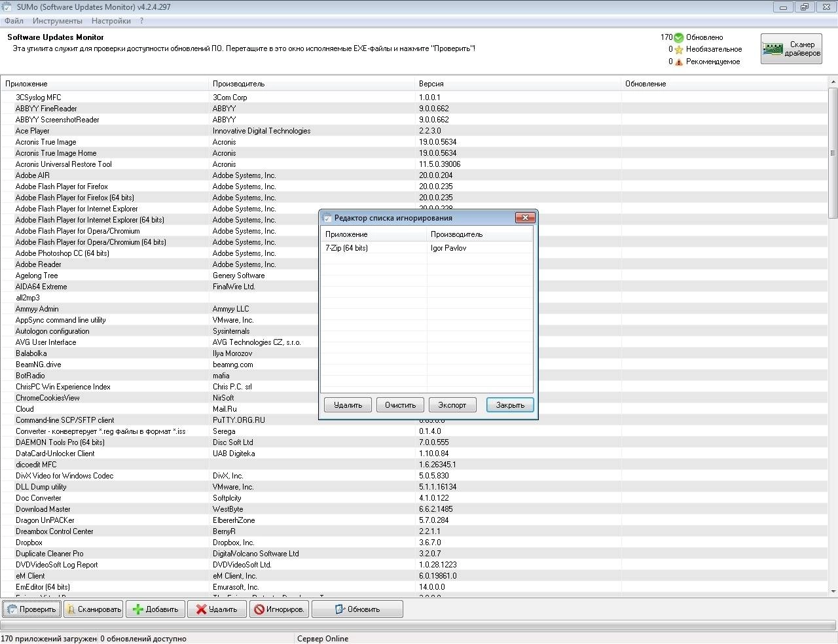Click the green plus Добавить button
Screen dimensions: 838x644
click(x=155, y=609)
